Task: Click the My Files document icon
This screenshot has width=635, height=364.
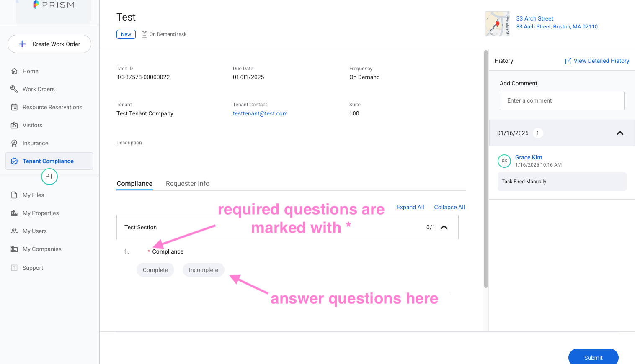Action: 14,195
